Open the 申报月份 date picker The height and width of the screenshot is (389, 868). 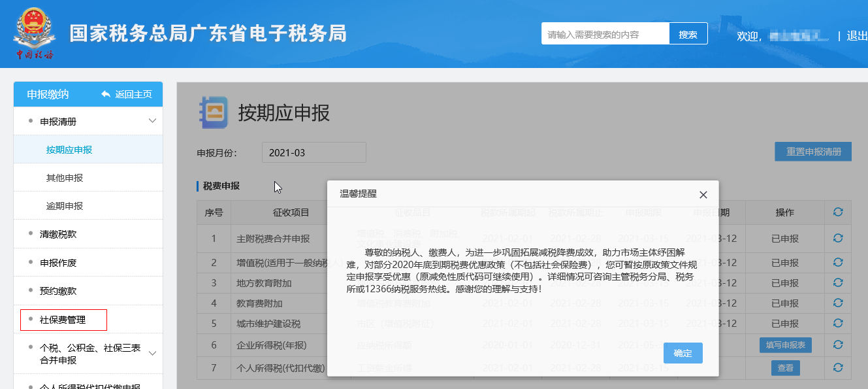pyautogui.click(x=313, y=153)
